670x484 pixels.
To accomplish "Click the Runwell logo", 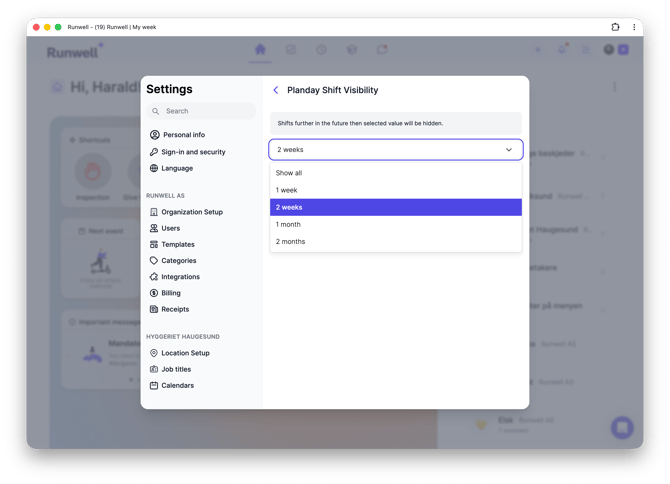I will tap(75, 51).
